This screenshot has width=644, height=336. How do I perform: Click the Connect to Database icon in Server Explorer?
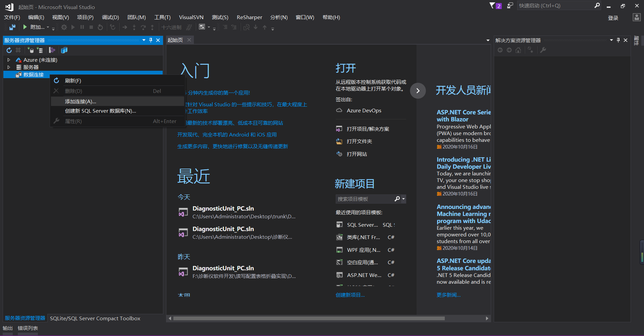pos(31,50)
